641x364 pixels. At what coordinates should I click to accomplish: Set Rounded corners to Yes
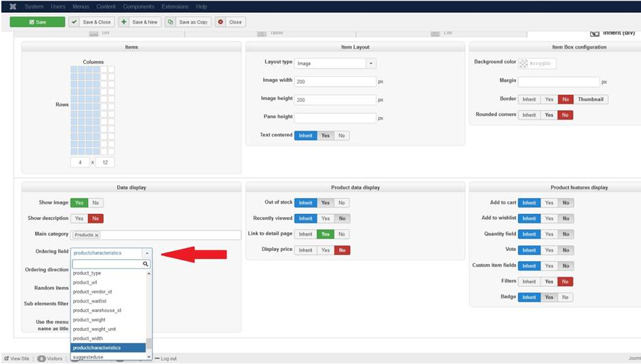click(549, 115)
